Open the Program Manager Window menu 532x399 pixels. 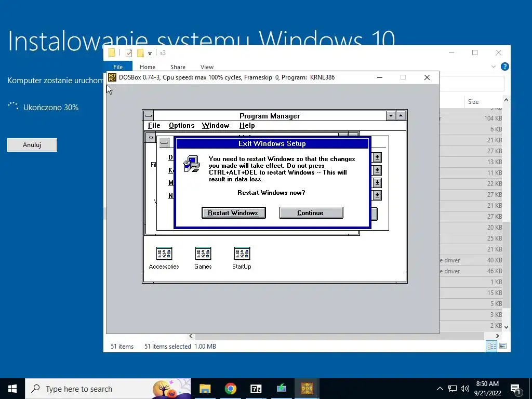pos(216,126)
